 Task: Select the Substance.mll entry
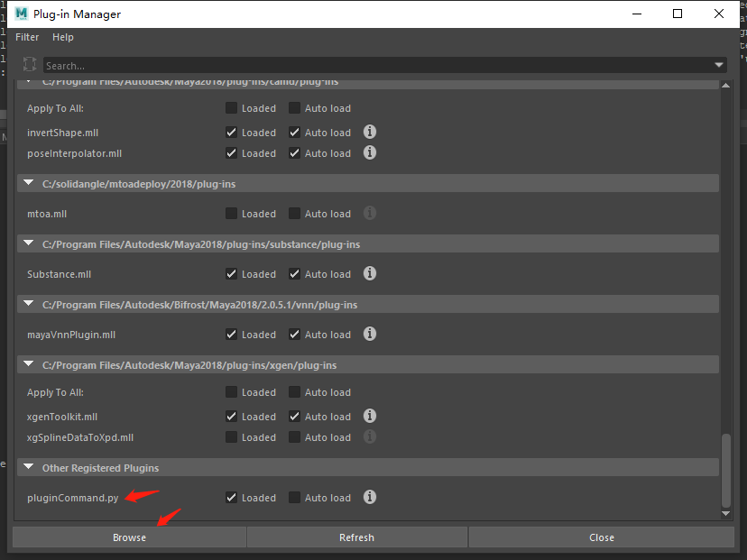point(59,274)
